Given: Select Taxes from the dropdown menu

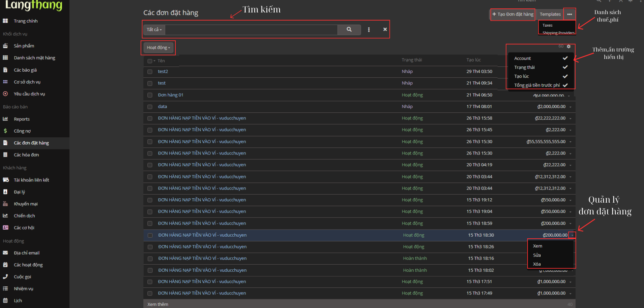Looking at the screenshot, I should pos(547,25).
